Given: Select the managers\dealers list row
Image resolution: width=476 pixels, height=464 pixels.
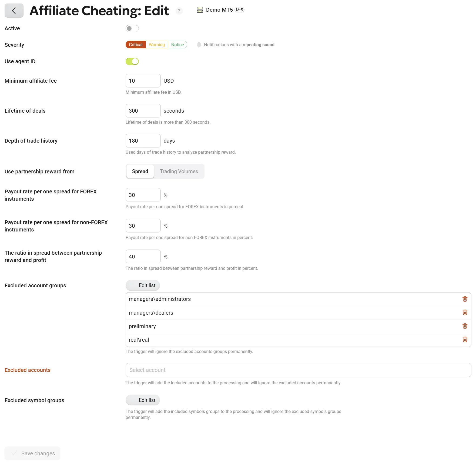Looking at the screenshot, I should pos(298,313).
